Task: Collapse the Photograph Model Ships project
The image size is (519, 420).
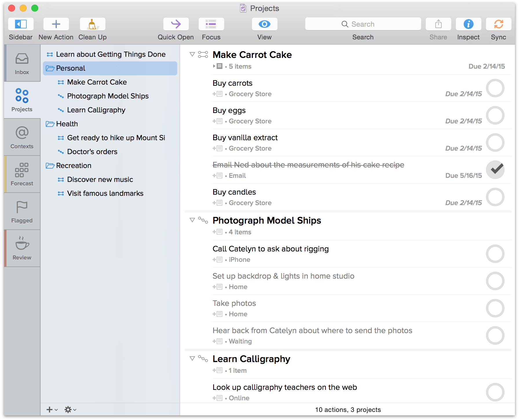Action: (192, 220)
